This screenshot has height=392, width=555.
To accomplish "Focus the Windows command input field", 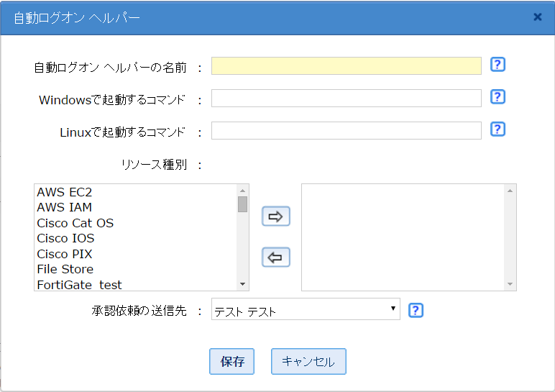I will click(x=346, y=99).
